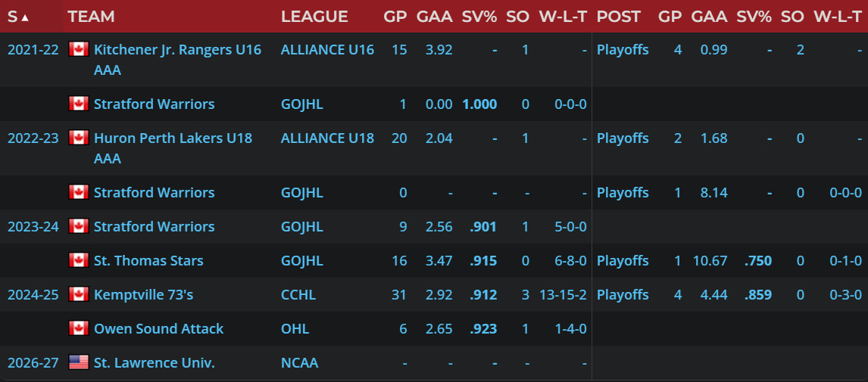Select the 2024-25 season link

33,295
